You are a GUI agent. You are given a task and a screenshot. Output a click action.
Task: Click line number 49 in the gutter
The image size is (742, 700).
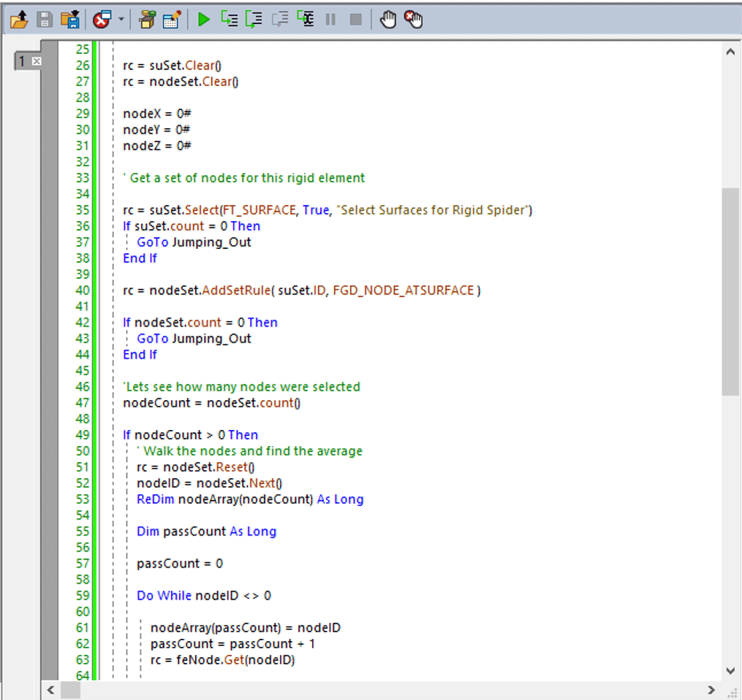click(82, 435)
